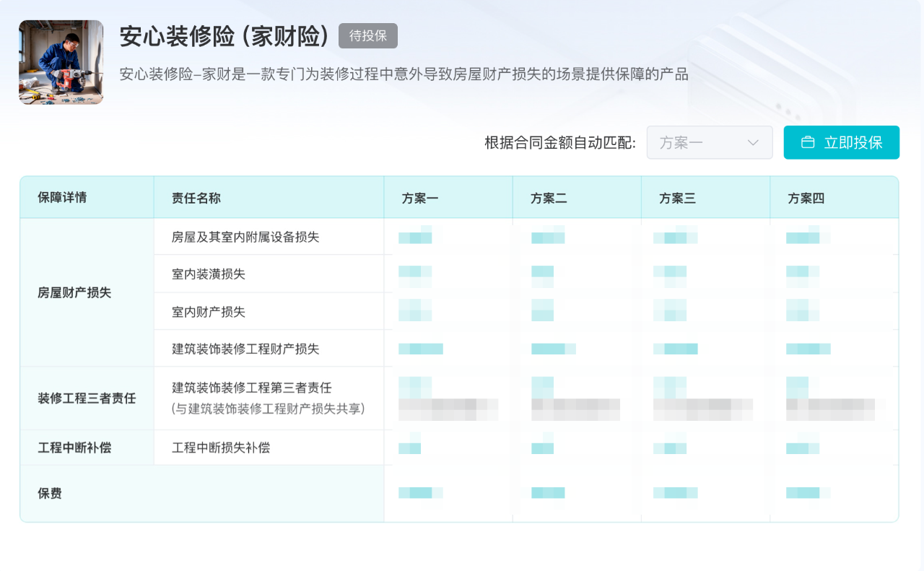Viewport: 924px width, 571px height.
Task: Click the 立即投保 button
Action: pyautogui.click(x=841, y=142)
